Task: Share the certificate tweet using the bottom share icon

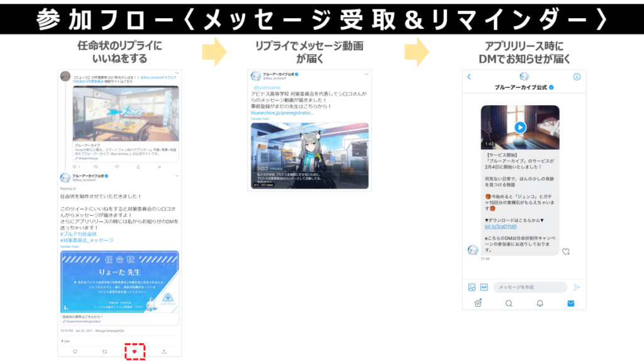Action: point(164,352)
